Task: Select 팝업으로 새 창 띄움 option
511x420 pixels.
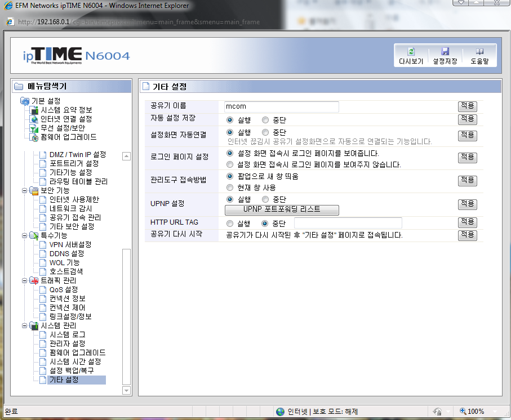Action: click(x=230, y=176)
